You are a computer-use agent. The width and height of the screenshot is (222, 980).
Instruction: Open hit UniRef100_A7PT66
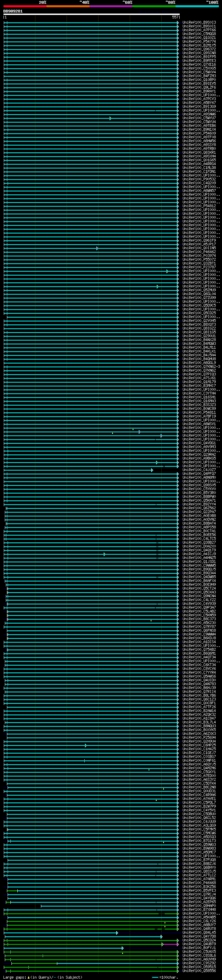pyautogui.click(x=199, y=30)
